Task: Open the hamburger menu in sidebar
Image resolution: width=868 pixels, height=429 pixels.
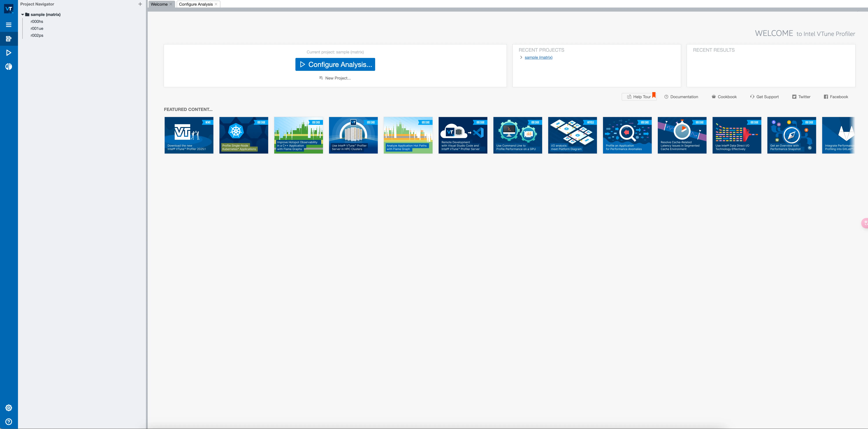Action: pos(9,25)
